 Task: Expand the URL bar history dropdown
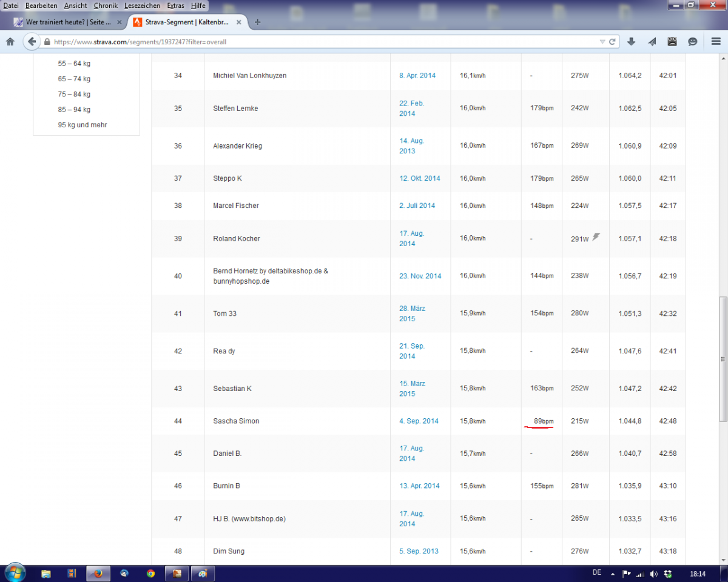click(x=602, y=42)
